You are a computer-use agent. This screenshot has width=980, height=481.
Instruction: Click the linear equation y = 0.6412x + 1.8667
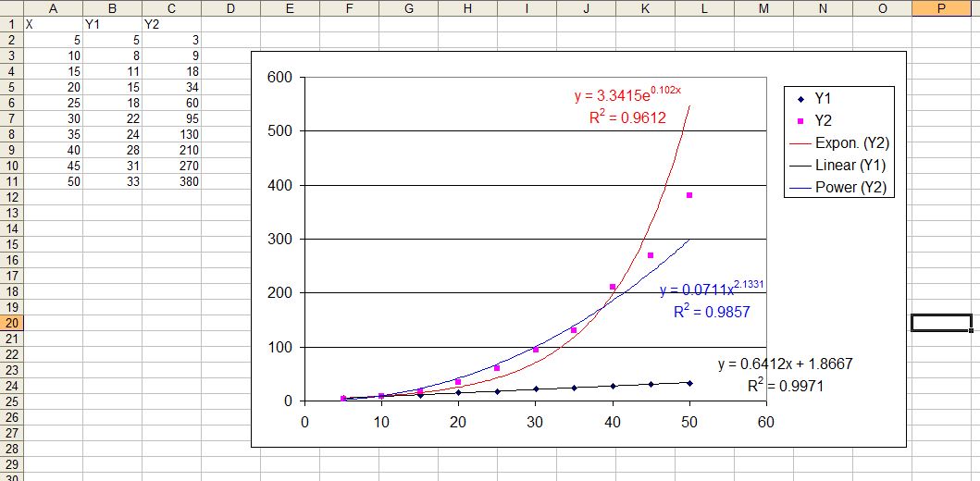click(x=786, y=364)
